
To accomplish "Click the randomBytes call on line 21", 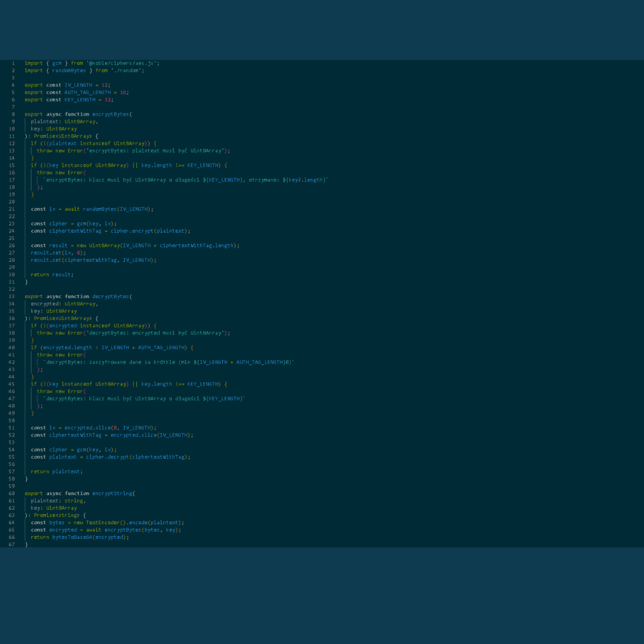I will coord(100,209).
